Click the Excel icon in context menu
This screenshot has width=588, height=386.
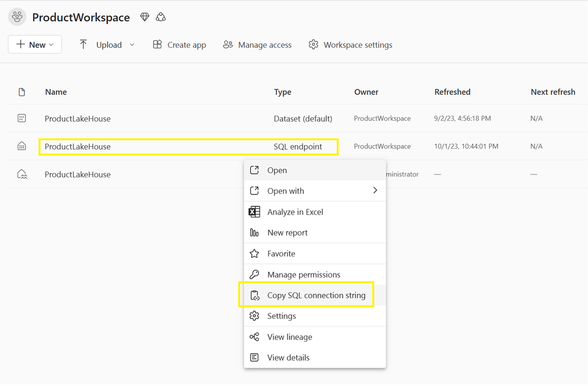click(x=254, y=212)
